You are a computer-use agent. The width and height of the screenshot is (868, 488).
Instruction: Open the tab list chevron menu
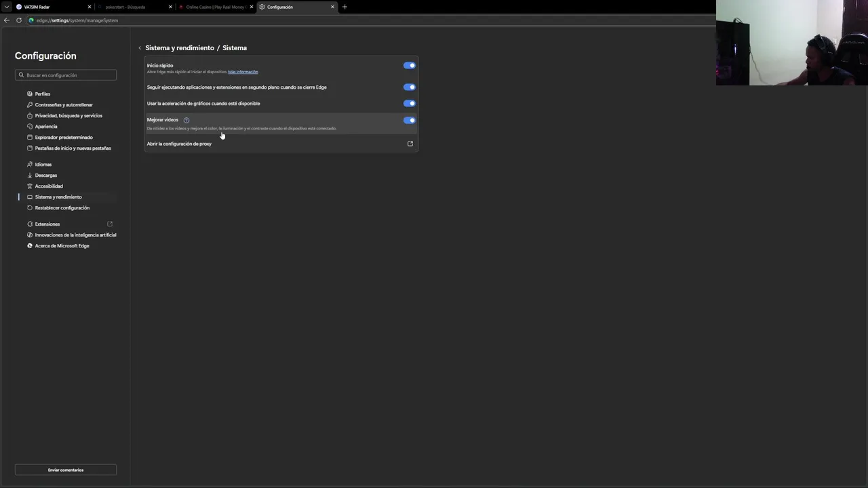tap(6, 7)
